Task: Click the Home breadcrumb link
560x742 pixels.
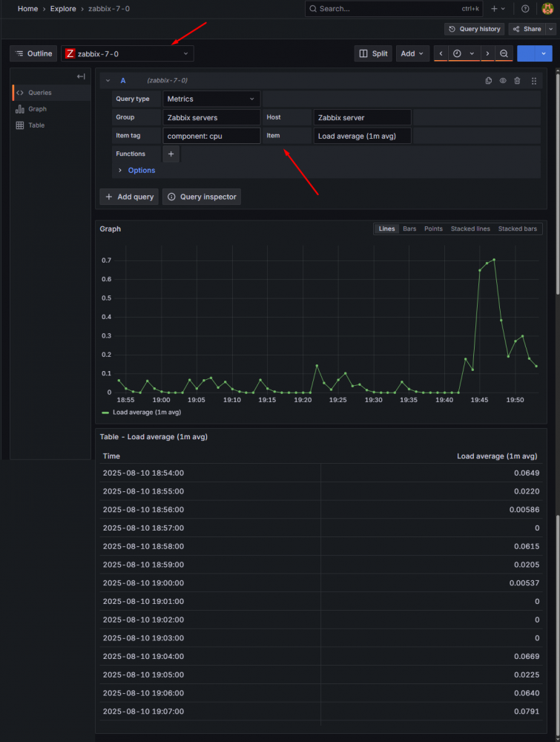Action: tap(27, 8)
